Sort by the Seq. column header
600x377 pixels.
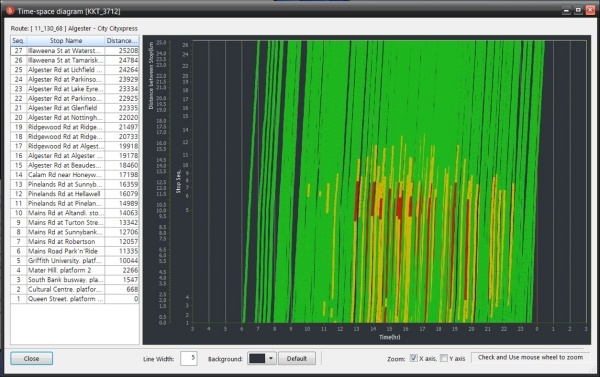click(x=18, y=41)
